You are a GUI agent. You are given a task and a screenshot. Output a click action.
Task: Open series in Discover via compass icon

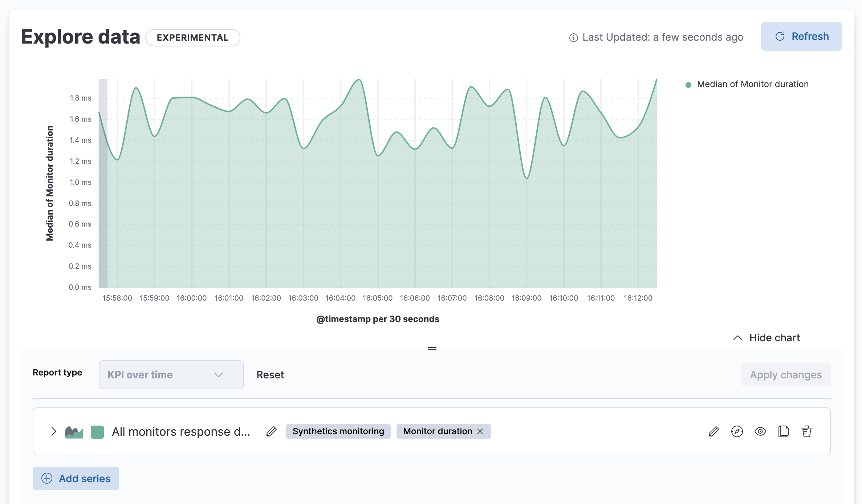737,431
